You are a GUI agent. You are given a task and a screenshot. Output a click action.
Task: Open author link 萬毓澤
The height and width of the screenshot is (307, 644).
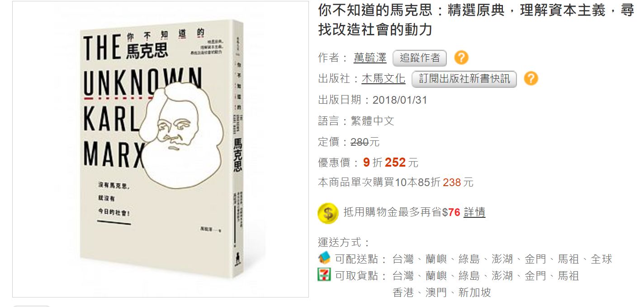click(370, 58)
